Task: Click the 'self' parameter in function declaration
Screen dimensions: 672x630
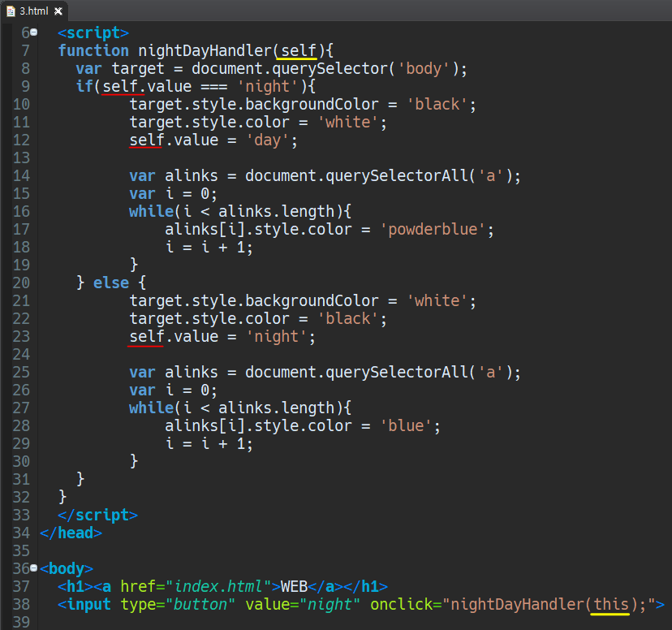Action: pos(299,50)
